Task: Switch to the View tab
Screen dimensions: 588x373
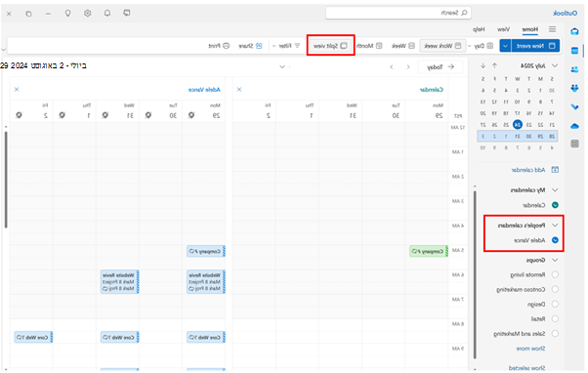Action: click(503, 29)
